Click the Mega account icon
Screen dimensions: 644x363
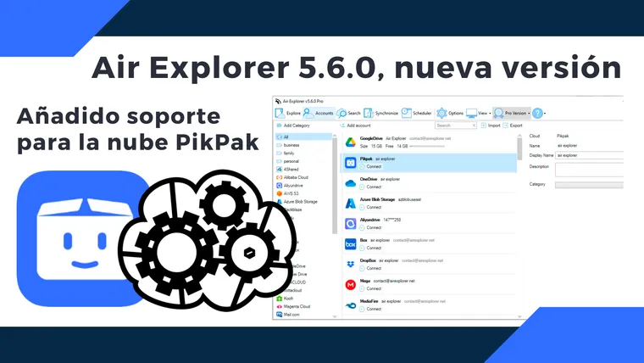[350, 284]
